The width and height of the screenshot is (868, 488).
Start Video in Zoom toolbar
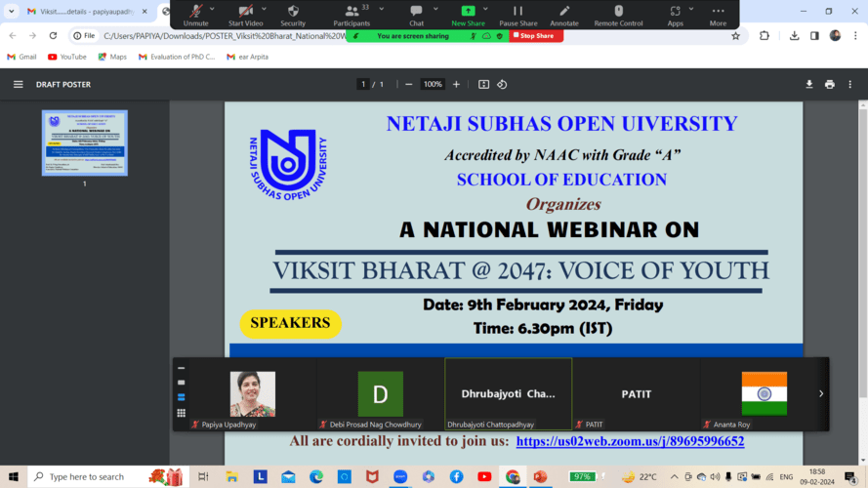[x=245, y=15]
